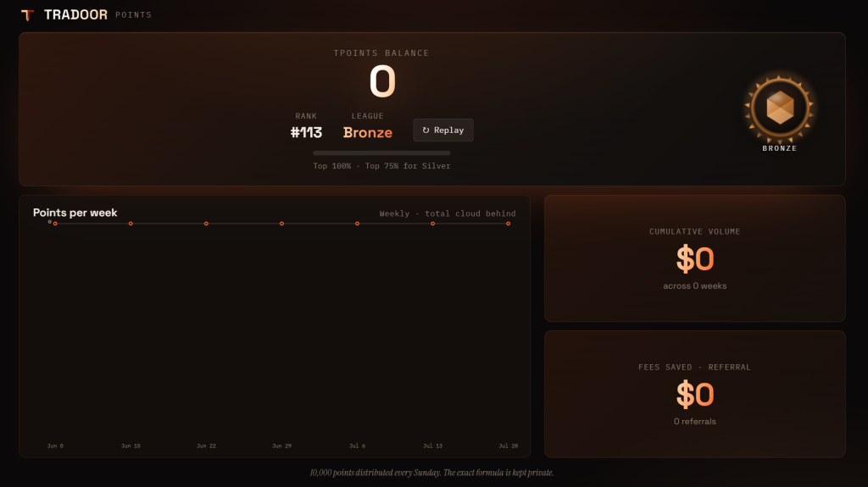Click the Bronze league text
The width and height of the screenshot is (868, 487).
click(368, 133)
